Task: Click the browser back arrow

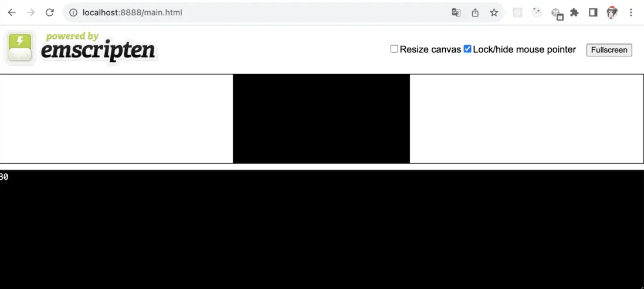Action: [12, 12]
